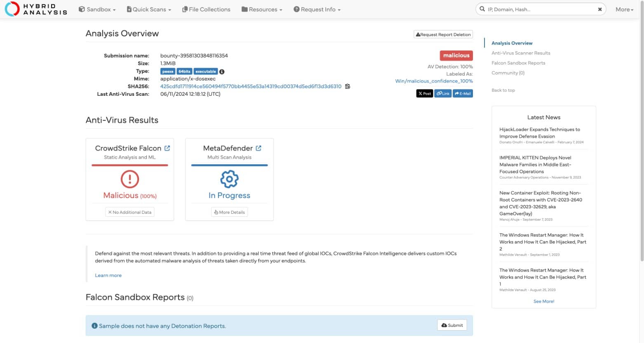Open Windows Restart Manager Part 2 article
The image size is (644, 343).
click(x=543, y=242)
